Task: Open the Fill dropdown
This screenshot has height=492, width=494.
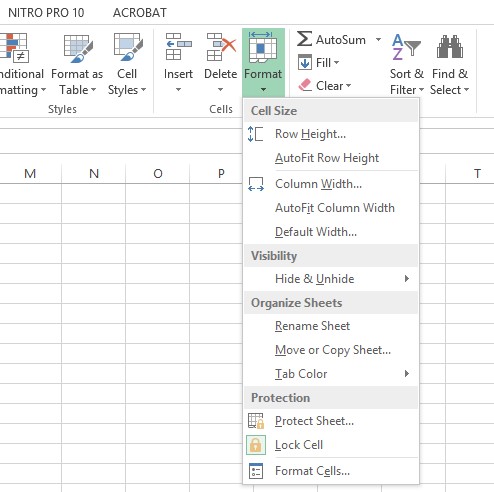Action: [318, 63]
